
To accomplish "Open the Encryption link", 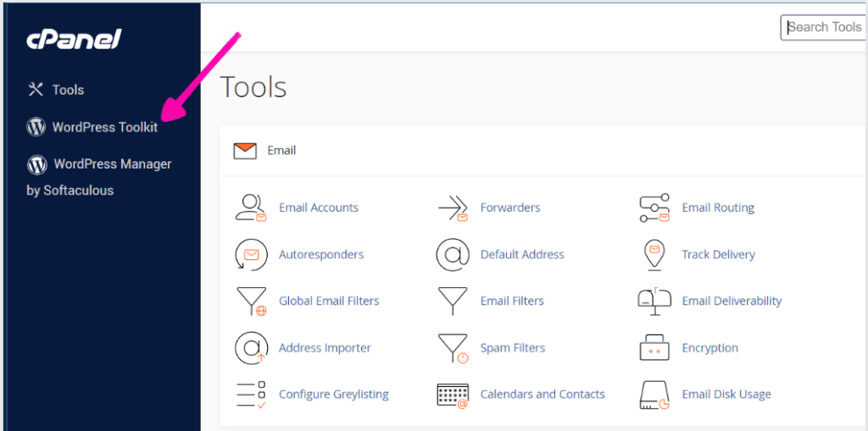I will pos(710,348).
